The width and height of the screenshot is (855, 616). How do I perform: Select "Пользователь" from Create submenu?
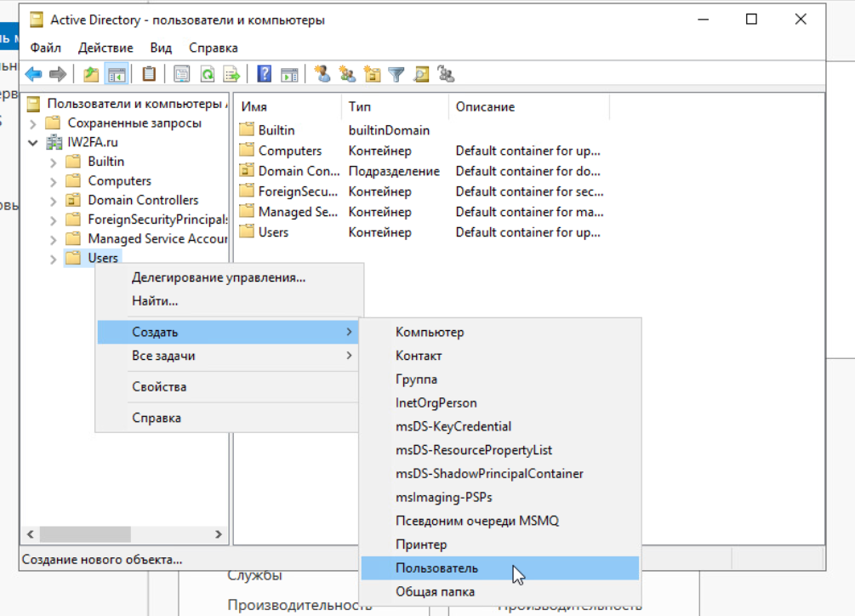(436, 568)
